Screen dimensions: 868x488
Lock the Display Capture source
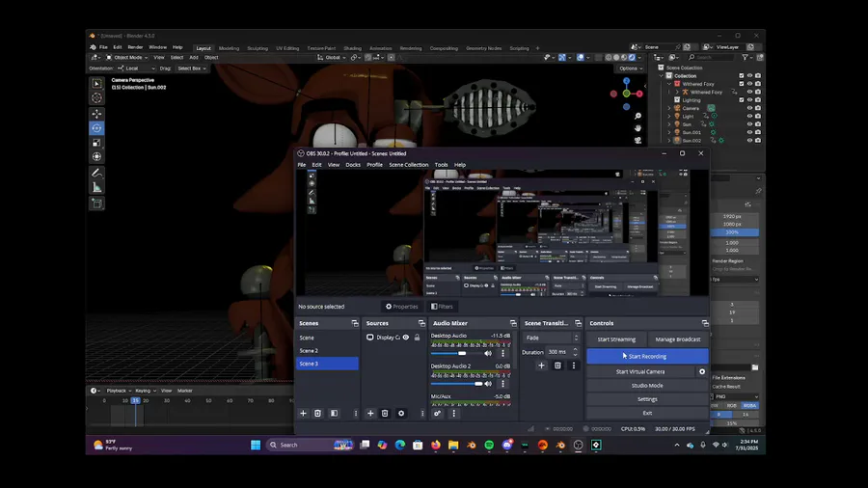(x=417, y=338)
